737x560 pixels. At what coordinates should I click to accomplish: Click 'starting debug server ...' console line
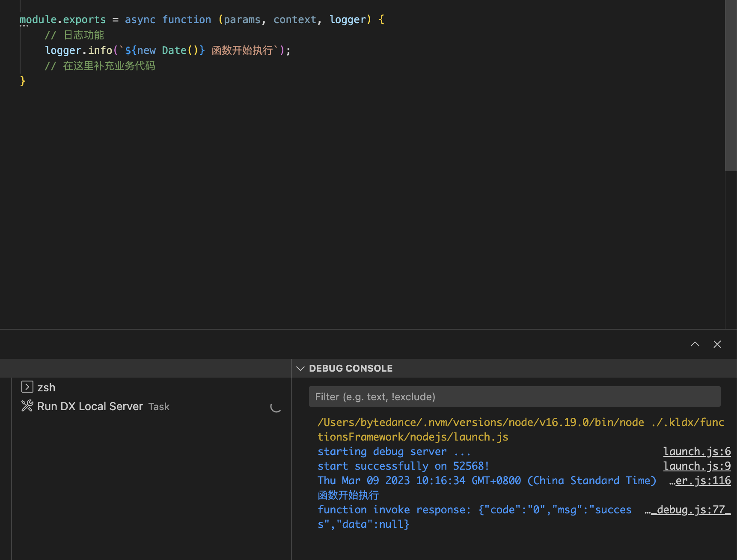394,451
